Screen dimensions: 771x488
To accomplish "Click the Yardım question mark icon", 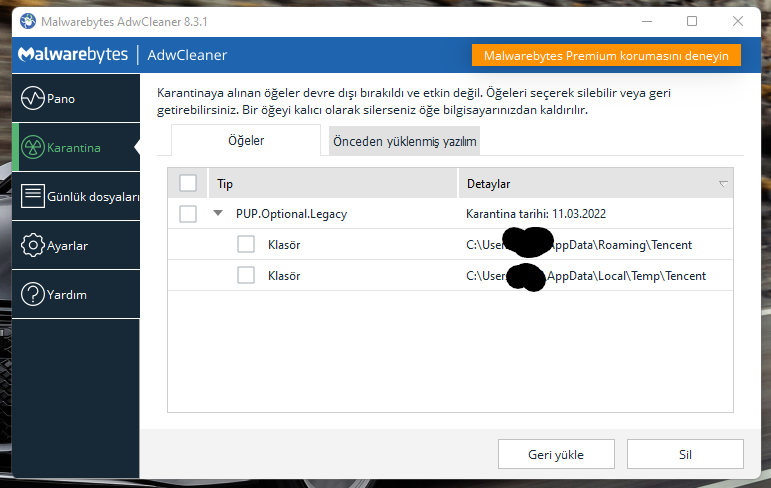I will pos(33,294).
